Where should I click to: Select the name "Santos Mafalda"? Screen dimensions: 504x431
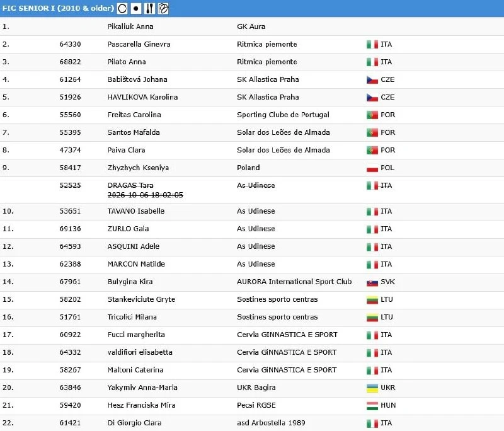click(x=134, y=132)
